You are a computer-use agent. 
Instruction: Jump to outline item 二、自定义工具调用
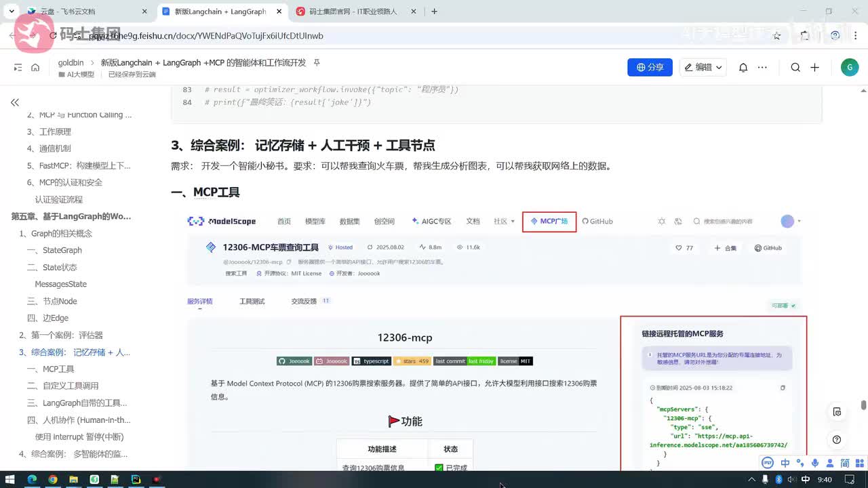63,386
